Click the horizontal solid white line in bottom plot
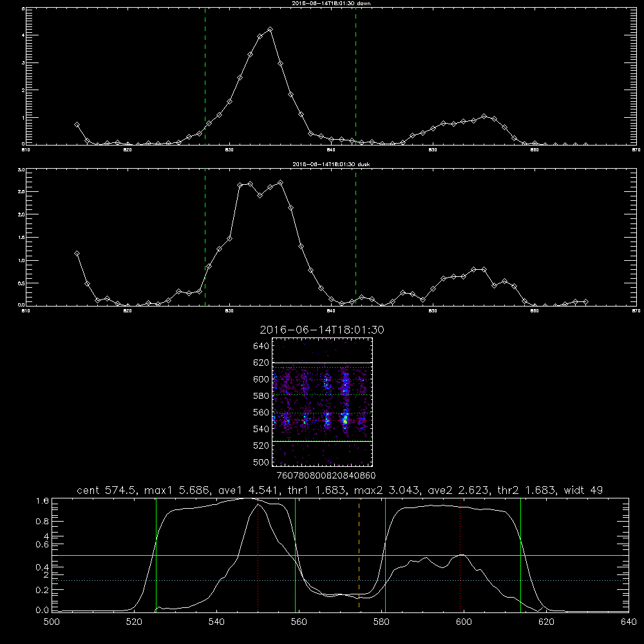The width and height of the screenshot is (644, 644). [x=340, y=555]
